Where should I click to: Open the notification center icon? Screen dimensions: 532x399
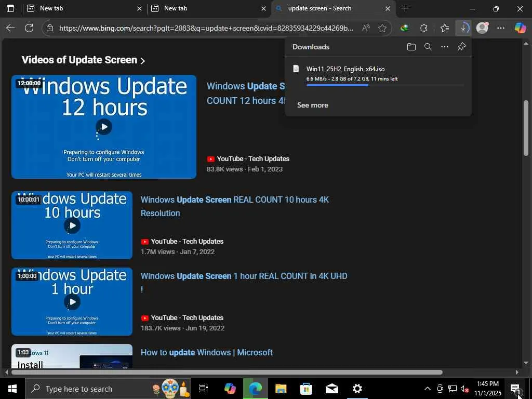pyautogui.click(x=515, y=389)
